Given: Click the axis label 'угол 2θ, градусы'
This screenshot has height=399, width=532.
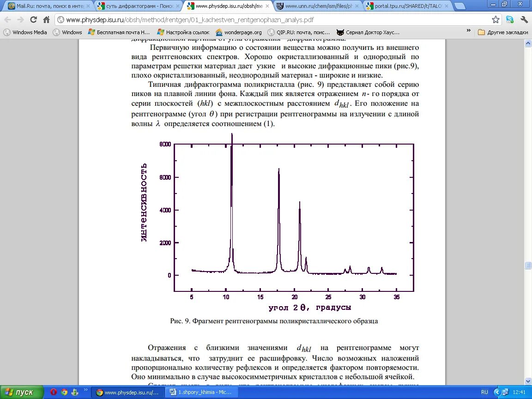Looking at the screenshot, I should (x=310, y=308).
